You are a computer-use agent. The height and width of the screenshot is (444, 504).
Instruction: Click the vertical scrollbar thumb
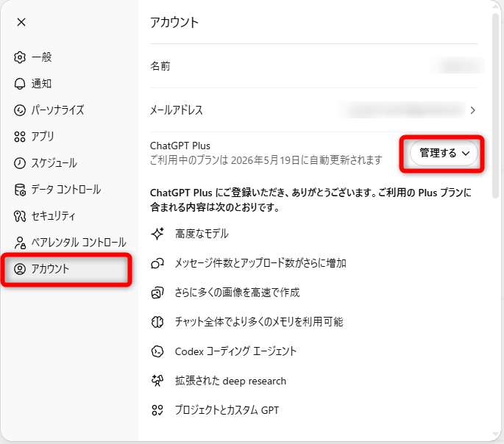(496, 106)
